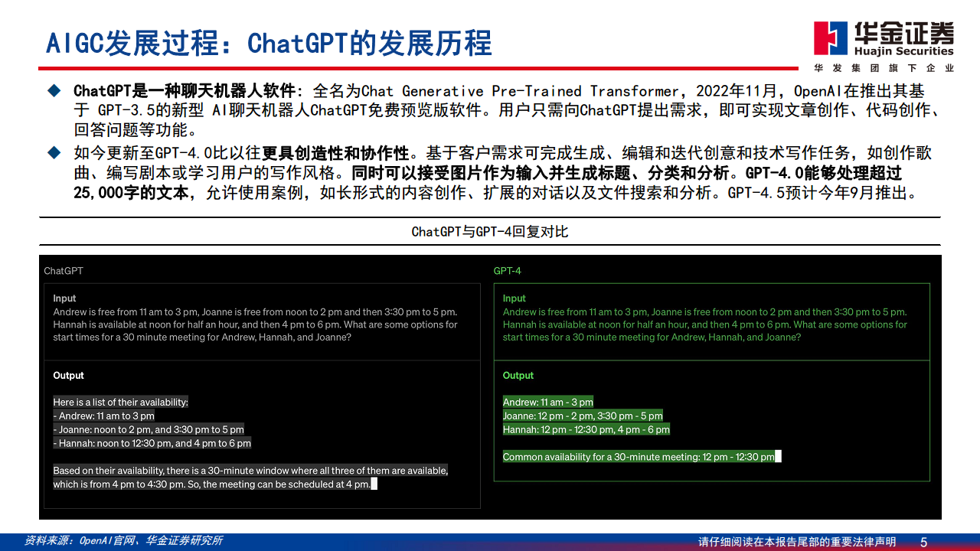Click "Here is a list of their availability:" line
Image resolution: width=980 pixels, height=551 pixels.
point(120,402)
